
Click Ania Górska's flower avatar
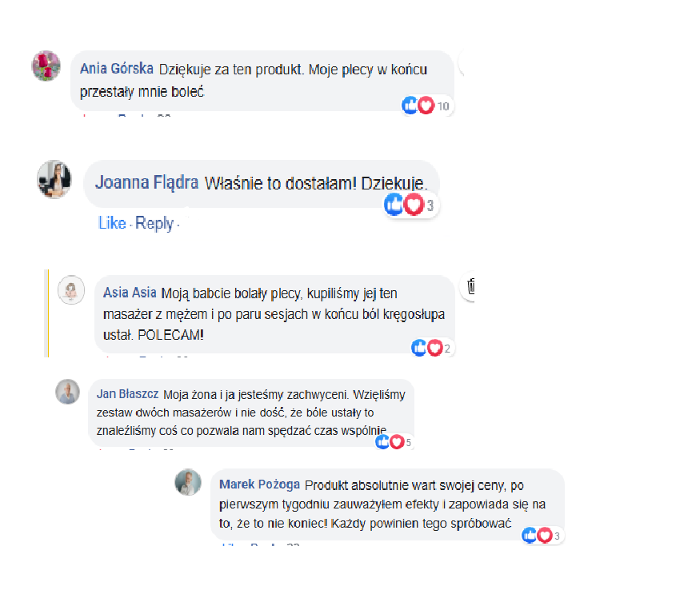click(46, 66)
